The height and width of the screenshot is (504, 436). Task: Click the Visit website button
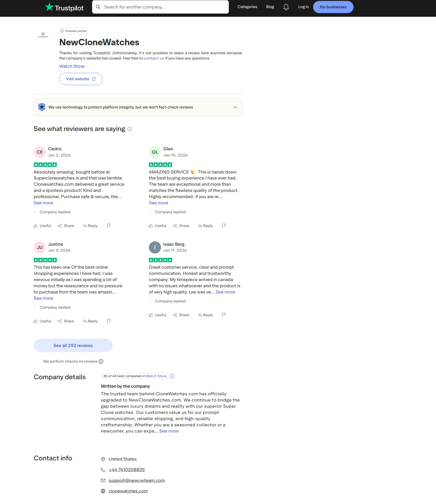click(x=81, y=79)
